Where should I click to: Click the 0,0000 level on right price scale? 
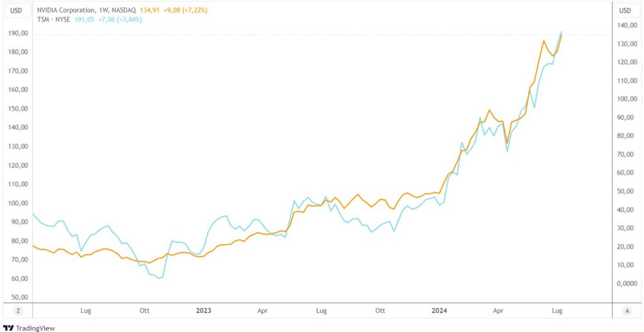pyautogui.click(x=626, y=284)
